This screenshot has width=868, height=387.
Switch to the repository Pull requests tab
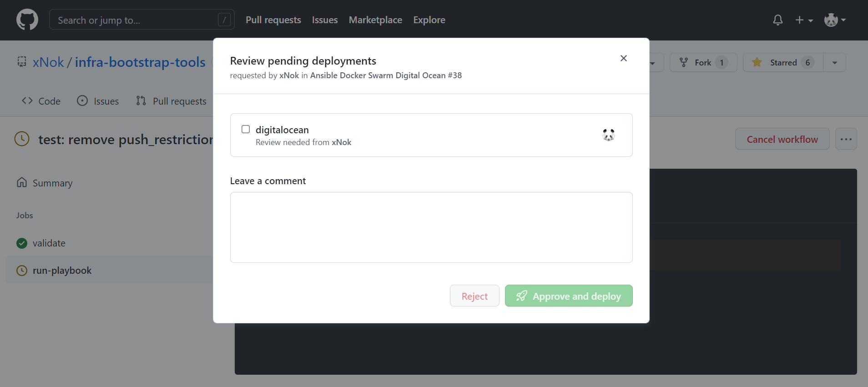tap(171, 101)
